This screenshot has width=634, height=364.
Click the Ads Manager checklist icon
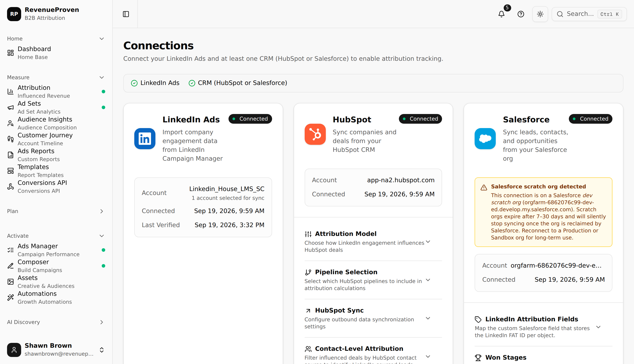pyautogui.click(x=11, y=250)
